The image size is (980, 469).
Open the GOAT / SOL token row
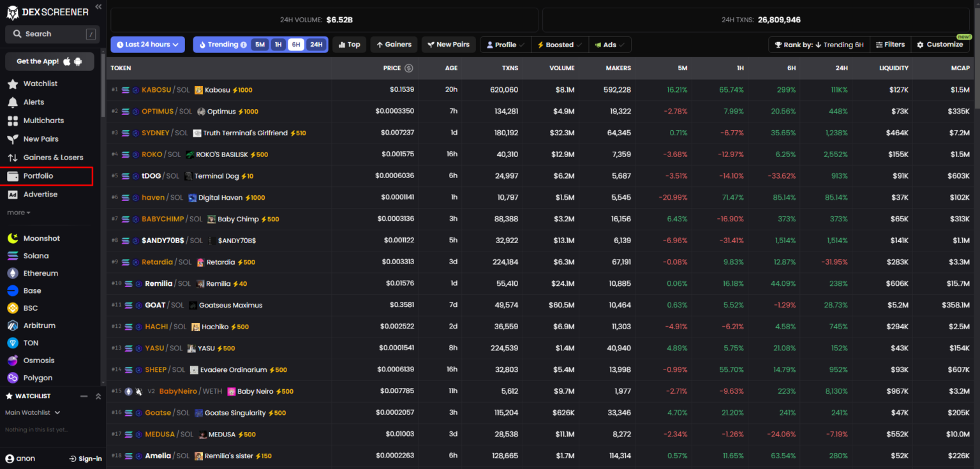pos(541,305)
